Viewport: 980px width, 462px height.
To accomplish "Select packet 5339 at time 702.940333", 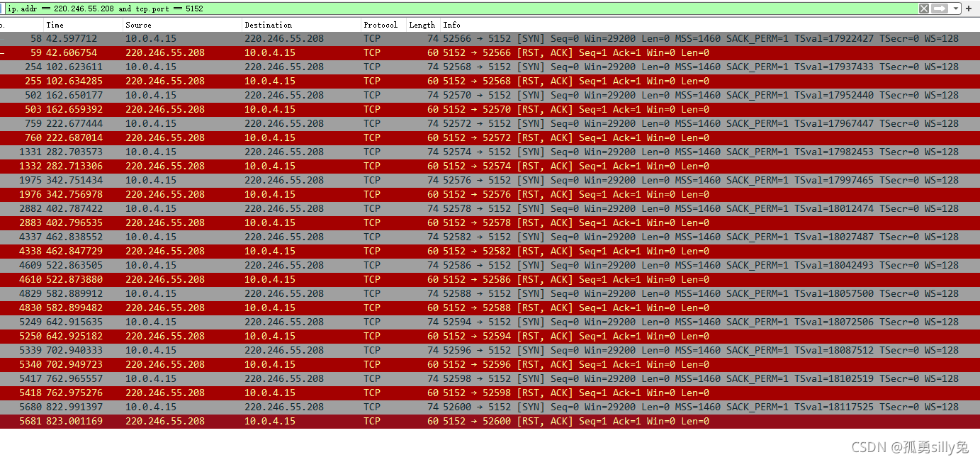I will pos(490,350).
